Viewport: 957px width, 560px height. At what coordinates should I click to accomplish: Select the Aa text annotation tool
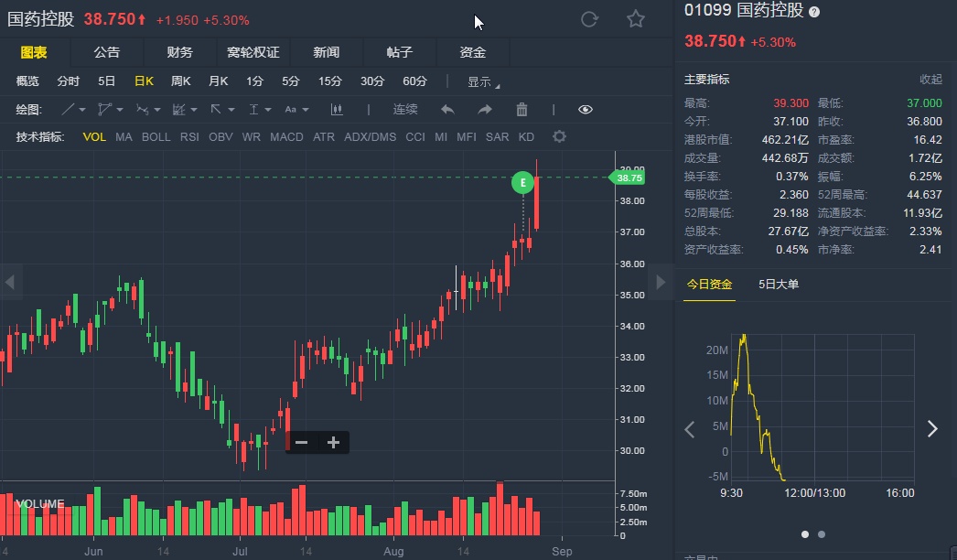(291, 109)
